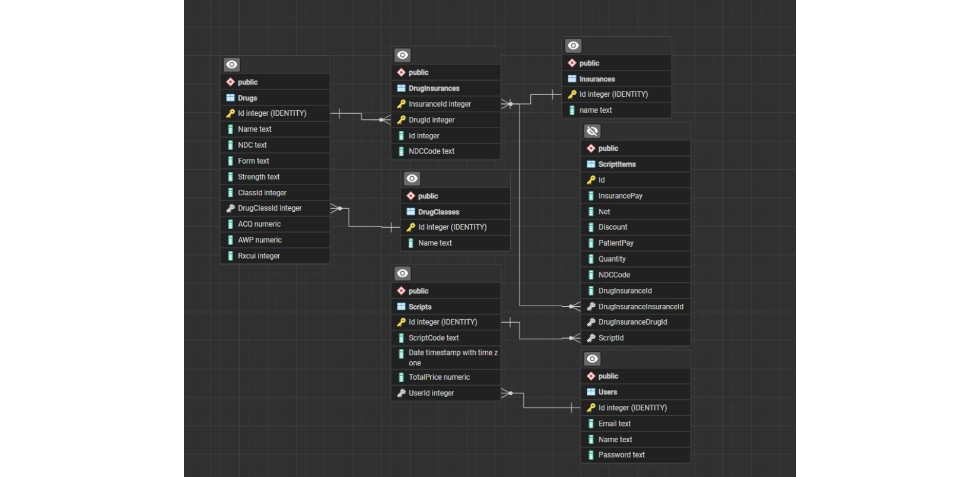This screenshot has width=980, height=477.
Task: Toggle the eye icon above the Drugs table
Action: 232,65
